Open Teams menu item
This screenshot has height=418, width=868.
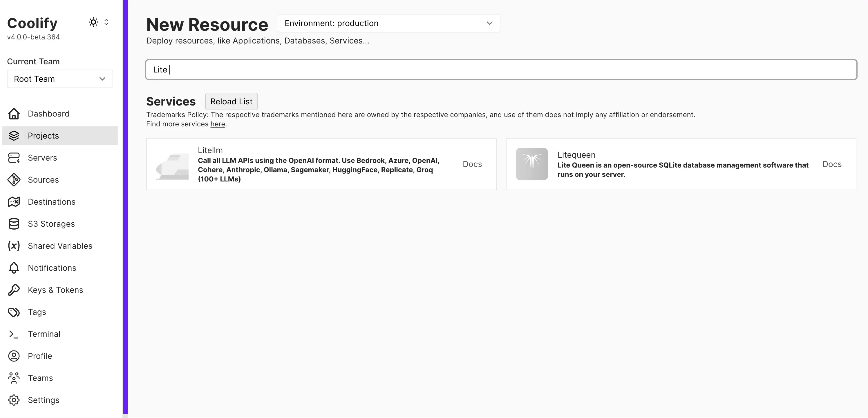pyautogui.click(x=60, y=378)
